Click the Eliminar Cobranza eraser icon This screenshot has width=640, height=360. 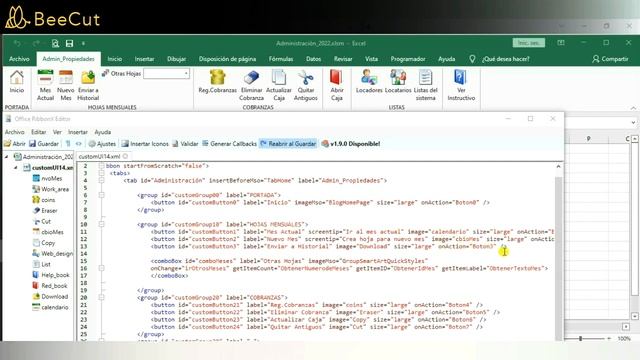(251, 78)
